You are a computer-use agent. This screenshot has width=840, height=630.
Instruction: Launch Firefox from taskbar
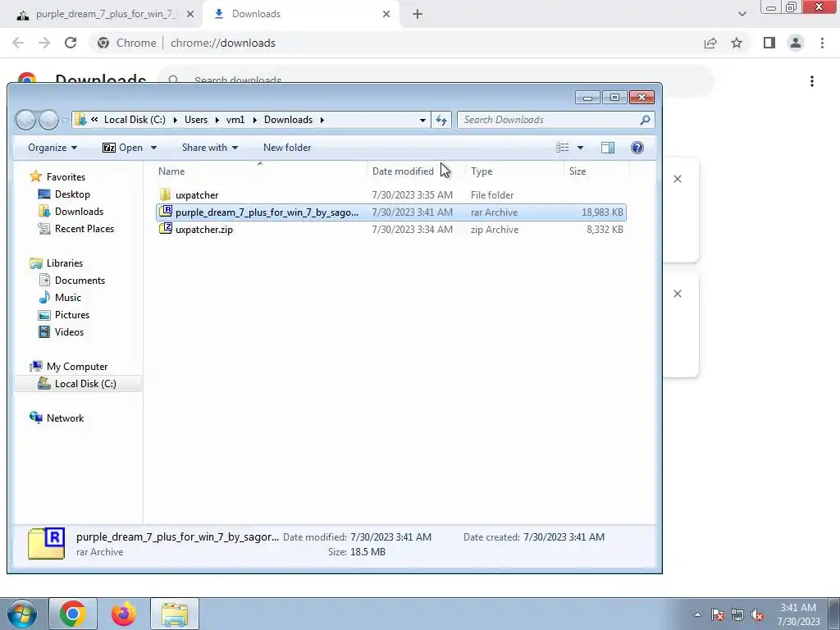click(124, 614)
